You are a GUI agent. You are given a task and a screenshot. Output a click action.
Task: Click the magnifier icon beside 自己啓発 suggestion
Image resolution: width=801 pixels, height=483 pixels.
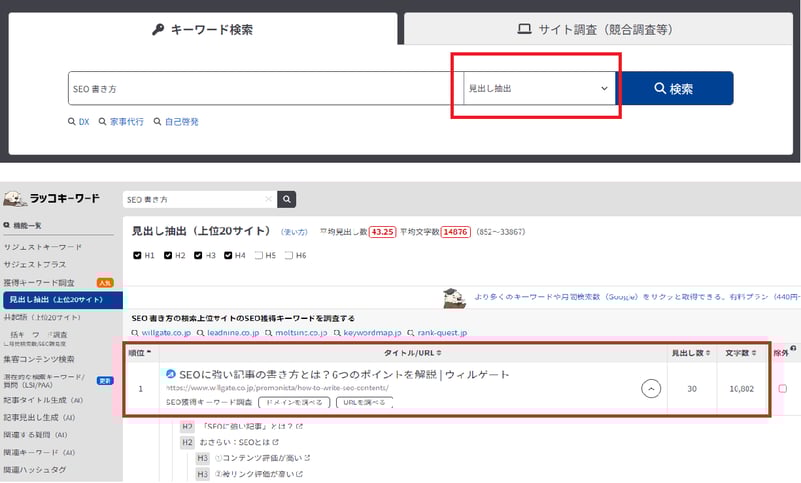(x=157, y=122)
